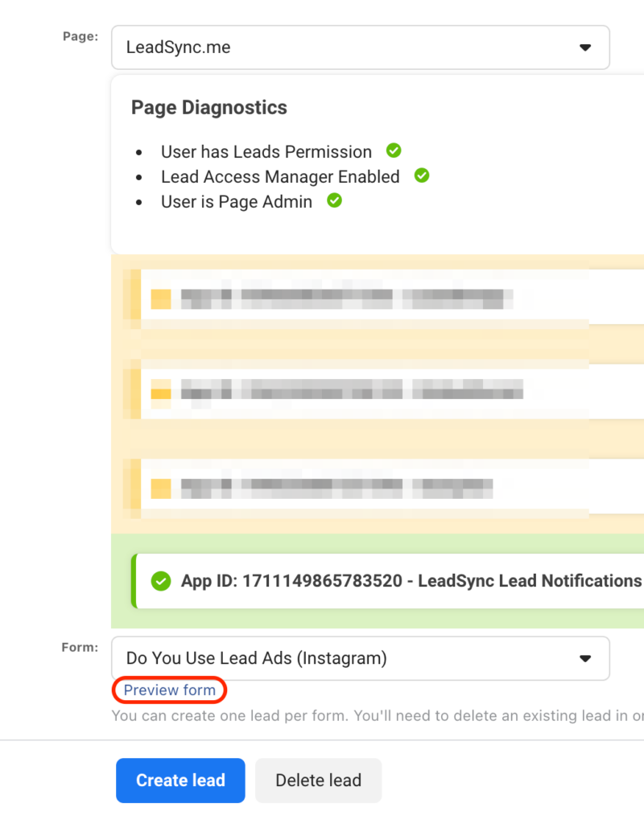The image size is (644, 828).
Task: Click yellow icon in first blurred warning row
Action: 161,300
